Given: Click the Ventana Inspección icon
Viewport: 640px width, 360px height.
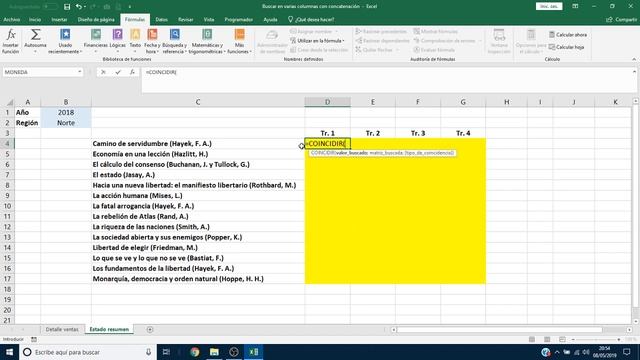Looking at the screenshot, I should tap(499, 41).
